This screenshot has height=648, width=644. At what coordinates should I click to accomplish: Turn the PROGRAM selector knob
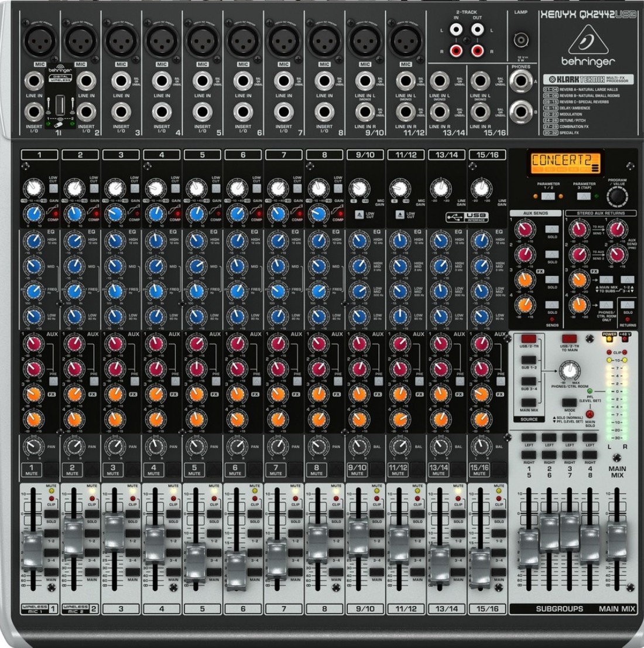tap(617, 197)
